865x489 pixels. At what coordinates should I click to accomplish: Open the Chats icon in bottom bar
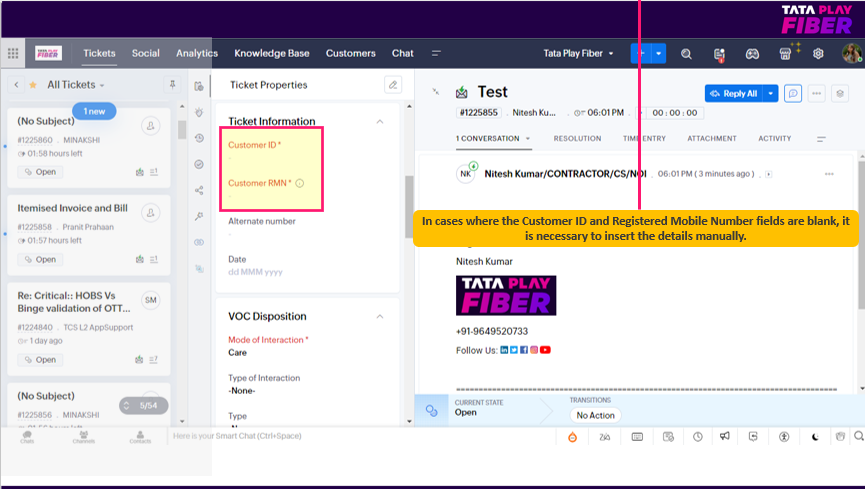click(27, 437)
